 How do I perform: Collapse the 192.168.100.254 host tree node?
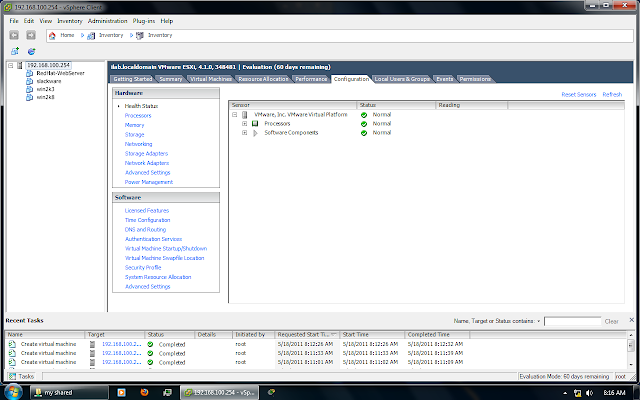tap(11, 65)
